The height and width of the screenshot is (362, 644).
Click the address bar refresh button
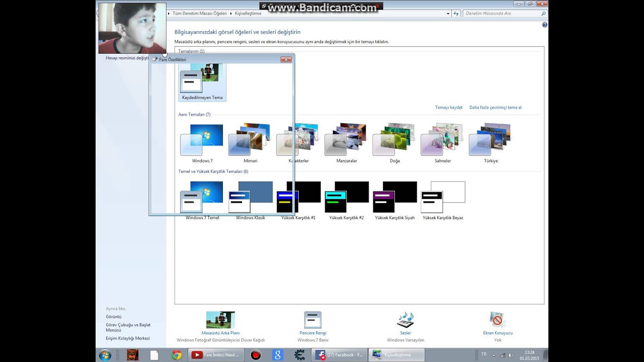[x=456, y=14]
